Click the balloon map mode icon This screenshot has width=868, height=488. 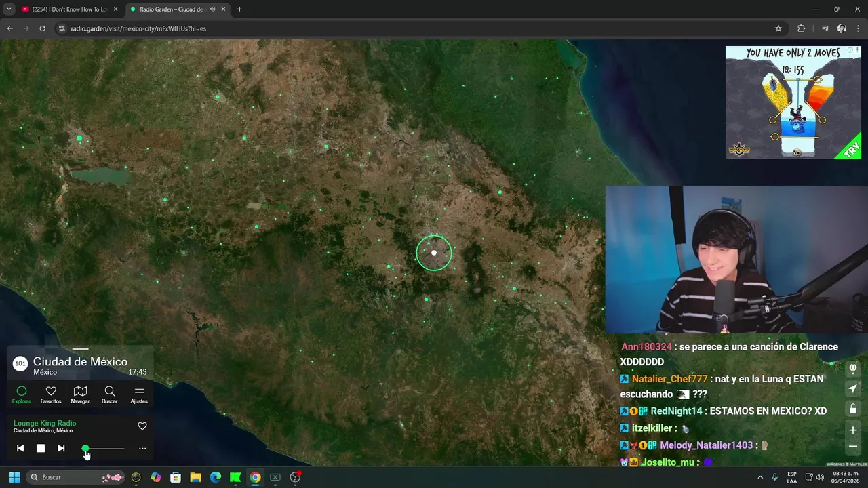(853, 368)
